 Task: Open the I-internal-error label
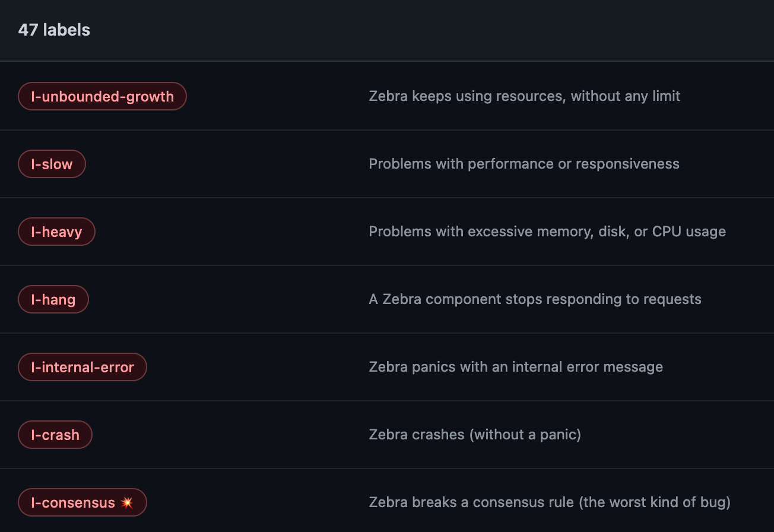(x=82, y=368)
